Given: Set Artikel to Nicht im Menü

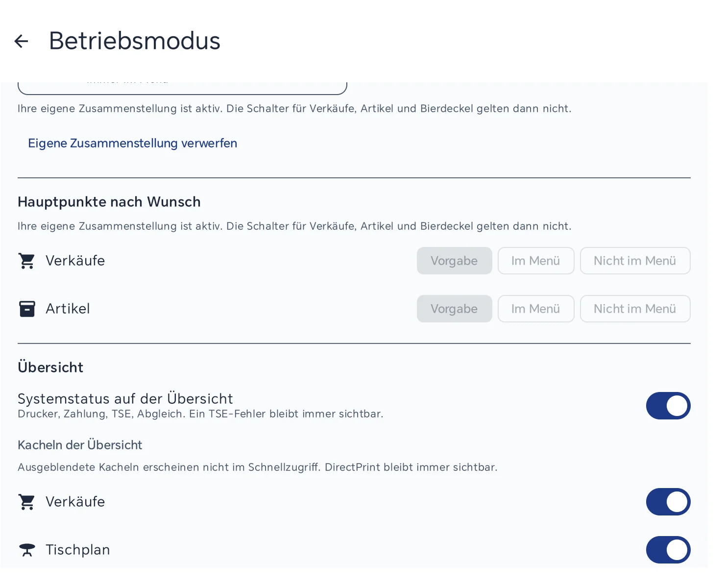Looking at the screenshot, I should (x=635, y=309).
